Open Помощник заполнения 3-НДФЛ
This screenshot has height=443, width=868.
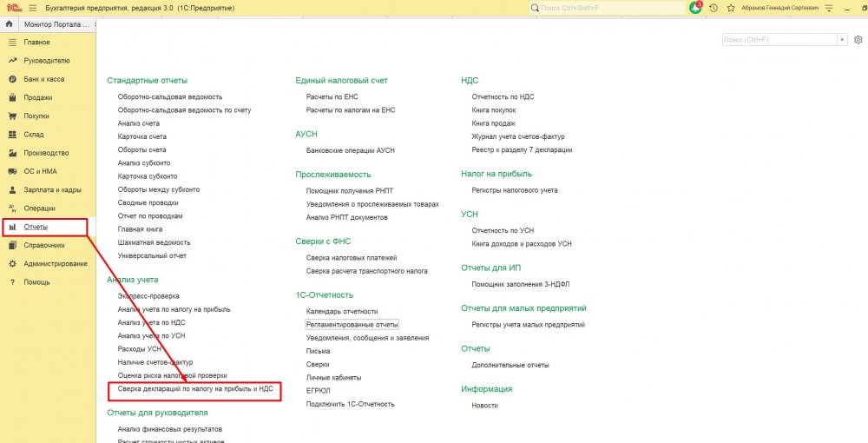(x=521, y=284)
